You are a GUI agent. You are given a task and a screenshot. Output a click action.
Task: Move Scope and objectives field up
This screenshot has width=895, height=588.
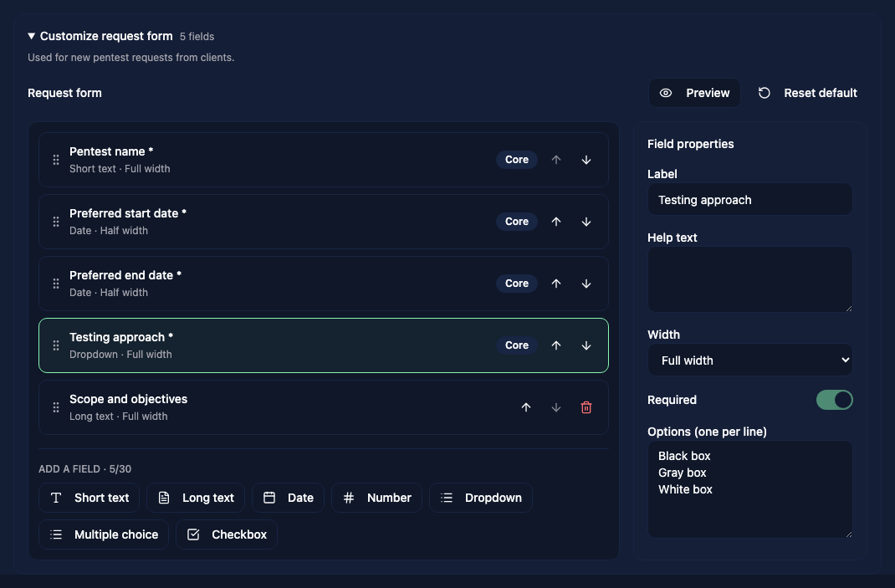click(x=526, y=407)
